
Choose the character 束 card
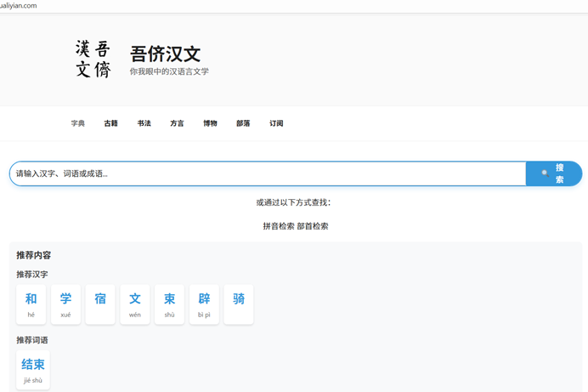[x=169, y=304]
